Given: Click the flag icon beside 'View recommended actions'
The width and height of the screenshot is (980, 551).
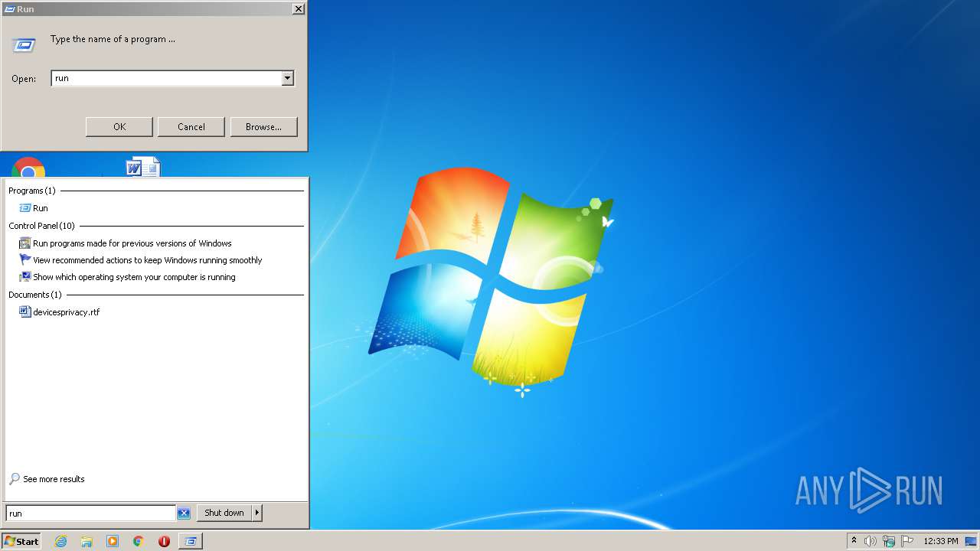Looking at the screenshot, I should coord(24,260).
